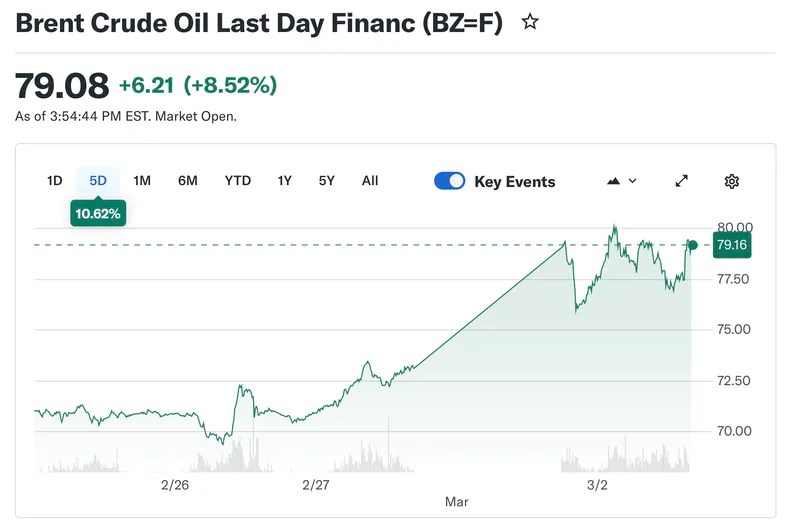Add BZ=F to watchlist star icon
Screen dimensions: 790x529
pyautogui.click(x=530, y=22)
